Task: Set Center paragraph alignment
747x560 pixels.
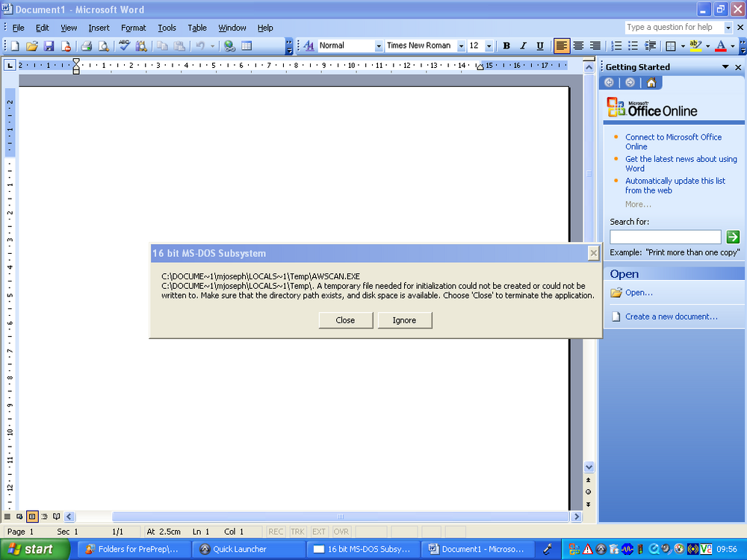Action: click(x=578, y=46)
